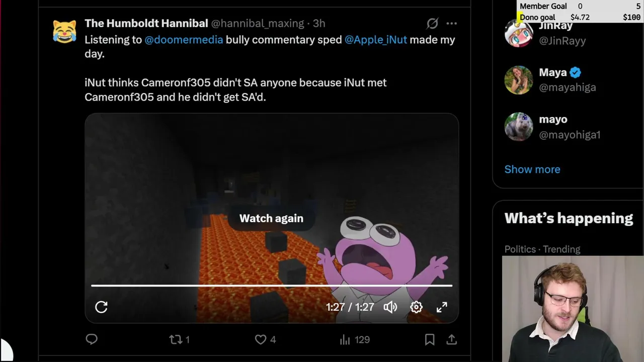
Task: Open the @doomermedia mention link
Action: [x=184, y=40]
